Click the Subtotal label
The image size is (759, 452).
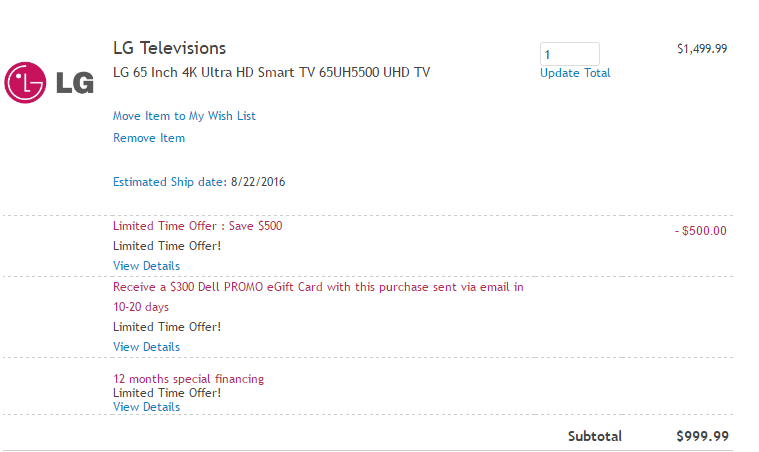(x=594, y=436)
